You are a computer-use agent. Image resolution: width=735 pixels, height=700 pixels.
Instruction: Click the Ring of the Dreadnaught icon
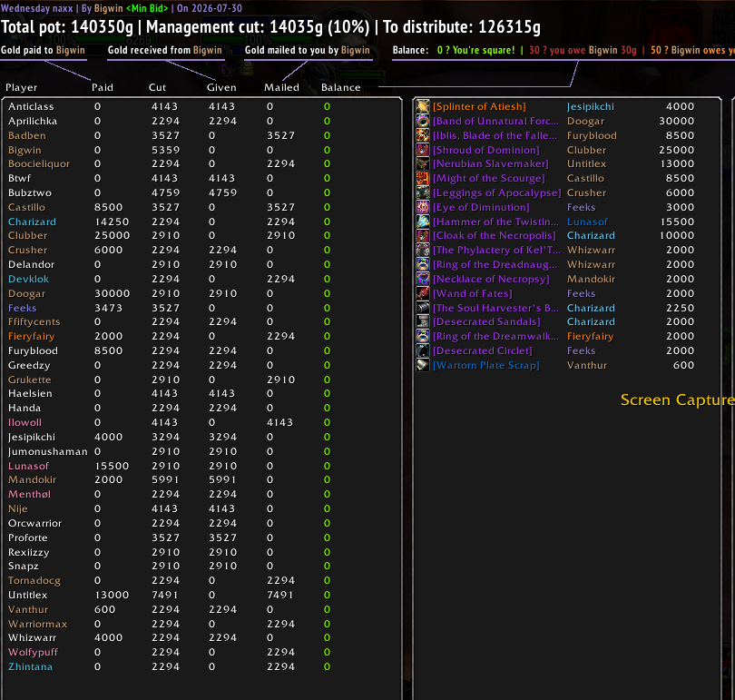point(423,264)
